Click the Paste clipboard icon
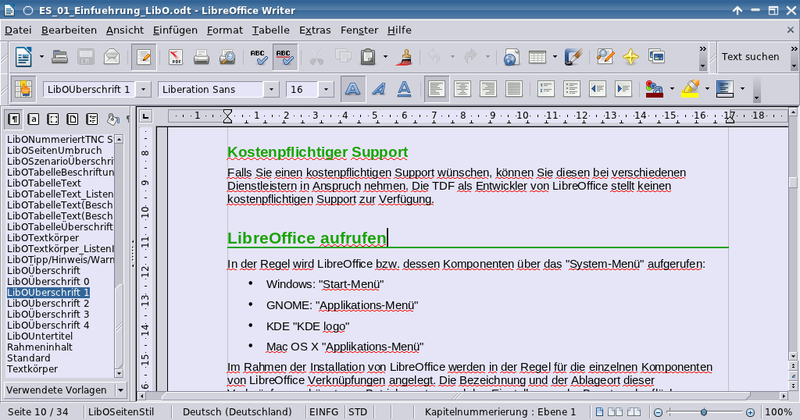 click(x=369, y=56)
